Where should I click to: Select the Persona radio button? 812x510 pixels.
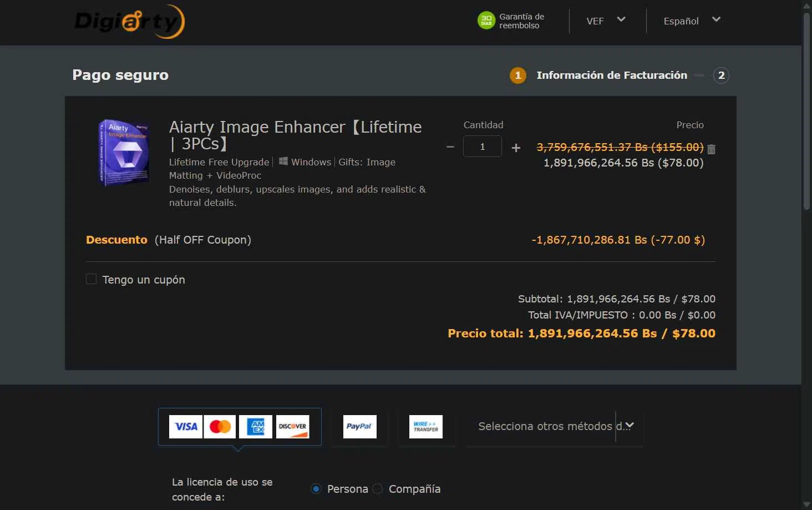click(x=316, y=489)
